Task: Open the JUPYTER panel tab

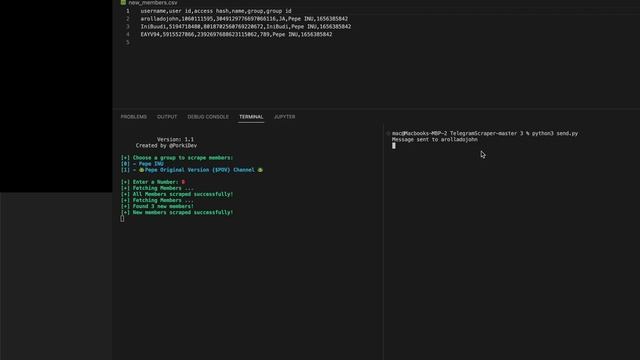Action: [x=284, y=117]
